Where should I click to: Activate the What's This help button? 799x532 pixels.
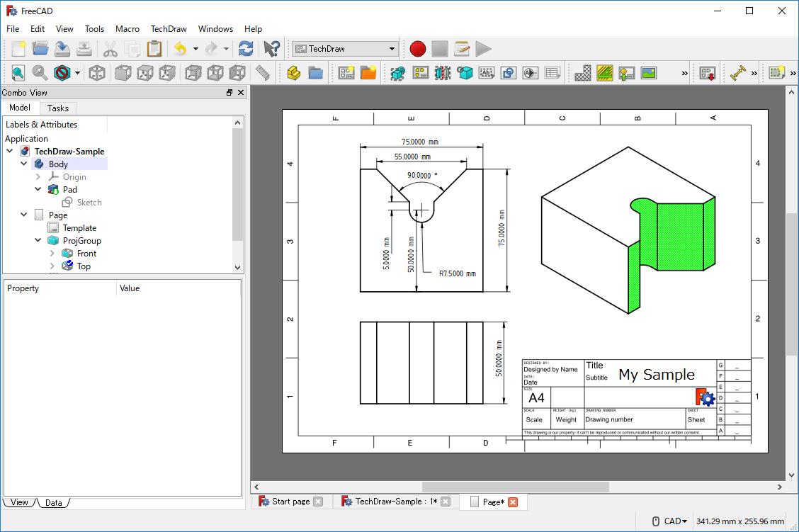[271, 48]
